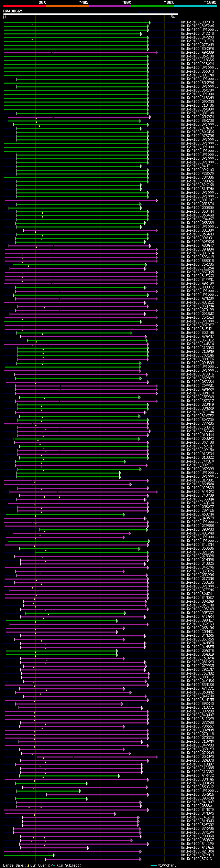The height and width of the screenshot is (868, 220).
Task: Click the 'Large gaps' legend text
Action: [14, 865]
